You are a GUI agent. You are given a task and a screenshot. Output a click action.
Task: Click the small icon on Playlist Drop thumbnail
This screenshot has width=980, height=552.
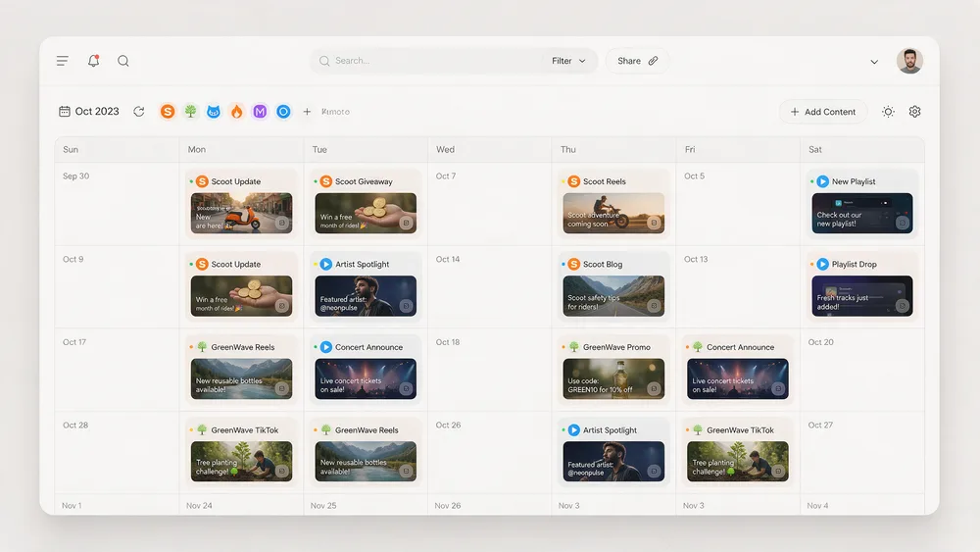pyautogui.click(x=903, y=306)
